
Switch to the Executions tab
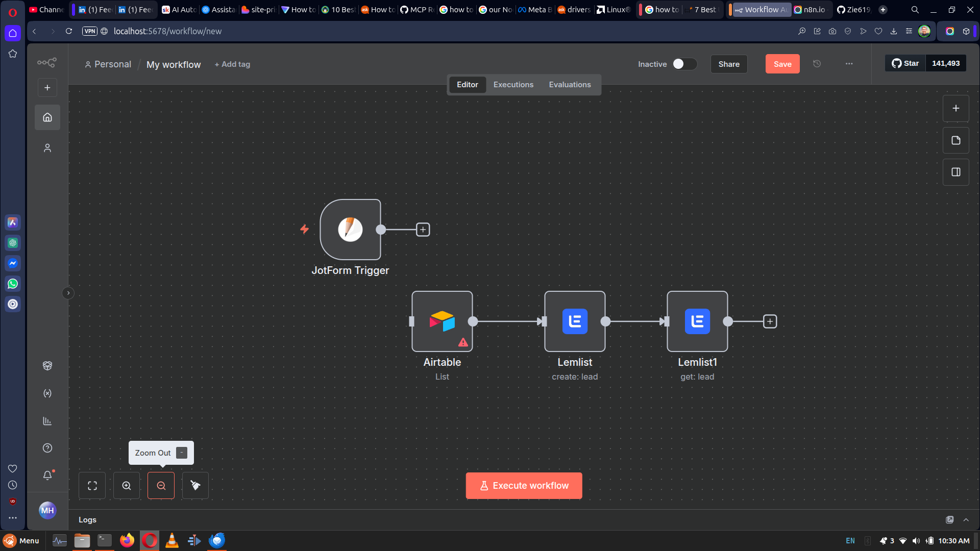[513, 84]
